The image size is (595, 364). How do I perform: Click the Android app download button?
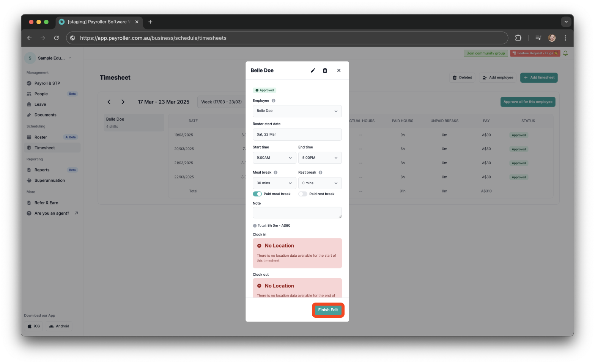coord(59,326)
